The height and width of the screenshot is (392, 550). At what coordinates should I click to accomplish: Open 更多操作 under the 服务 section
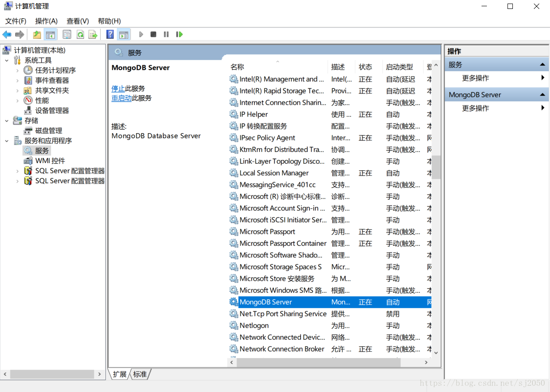point(476,78)
